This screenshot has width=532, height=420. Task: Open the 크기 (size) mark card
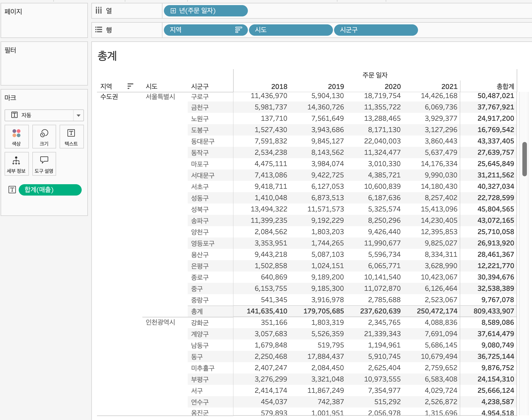[44, 137]
